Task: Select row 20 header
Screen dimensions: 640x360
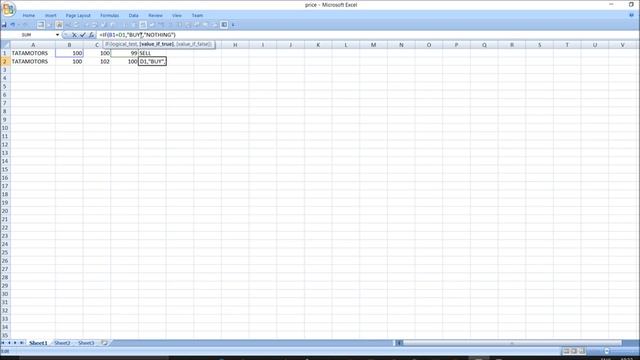Action: [x=5, y=211]
